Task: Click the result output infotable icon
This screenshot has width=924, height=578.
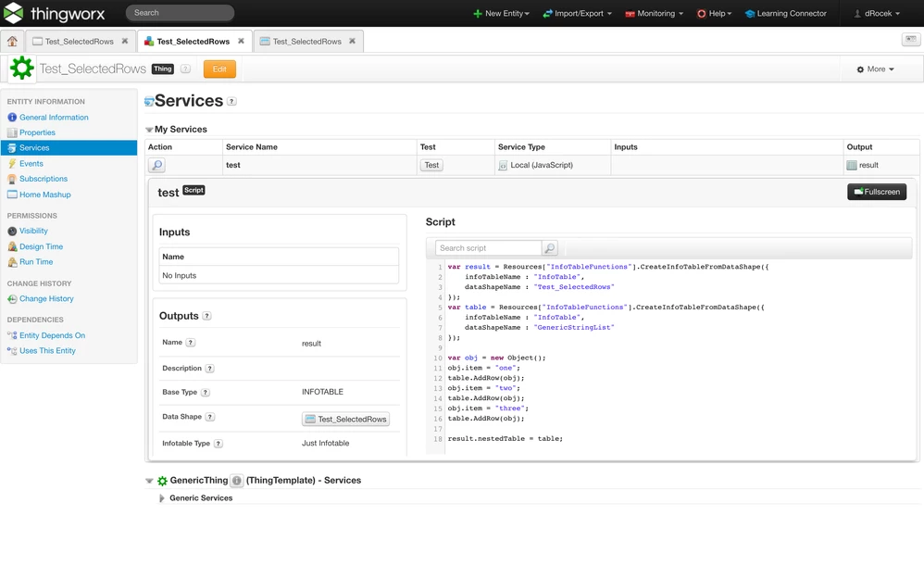Action: pyautogui.click(x=852, y=165)
